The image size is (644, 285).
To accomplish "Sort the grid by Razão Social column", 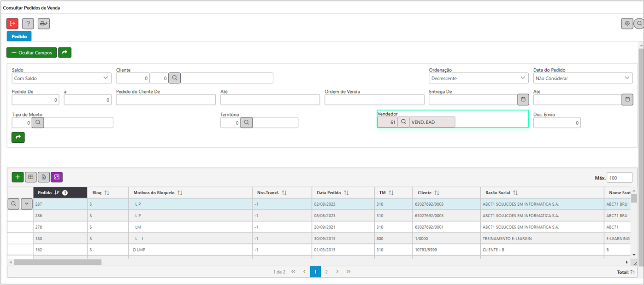I will 542,193.
